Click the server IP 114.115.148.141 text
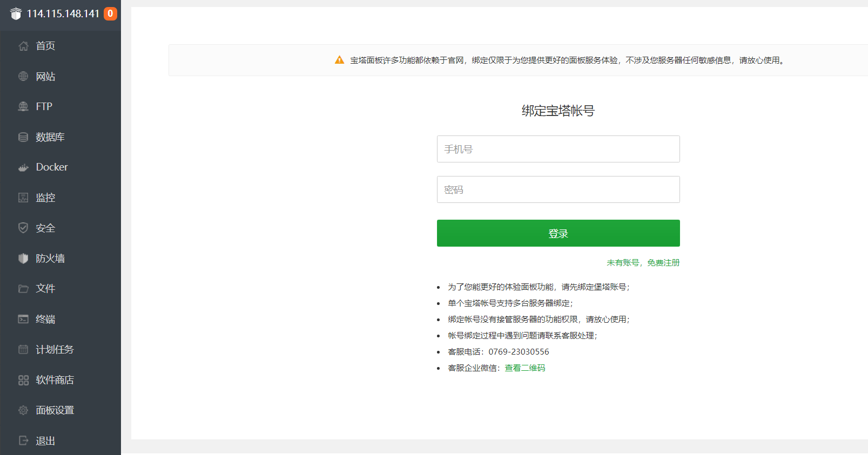868x455 pixels. pos(63,13)
